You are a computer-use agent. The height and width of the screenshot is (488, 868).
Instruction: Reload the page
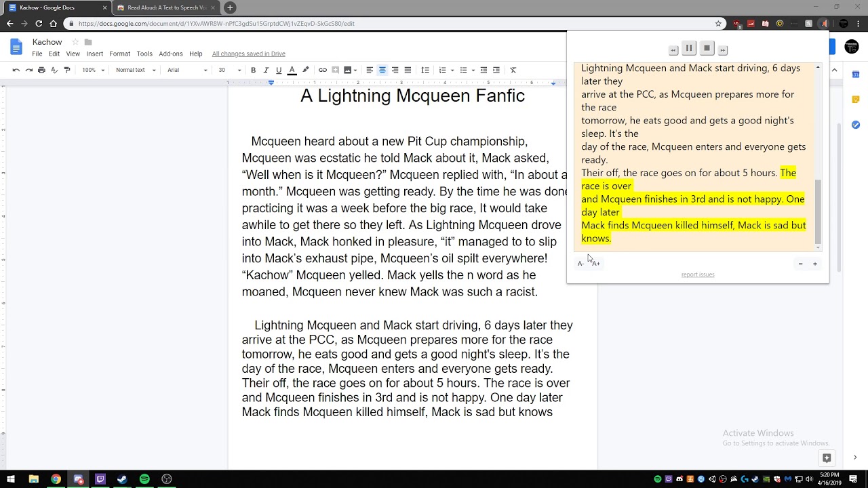click(39, 23)
